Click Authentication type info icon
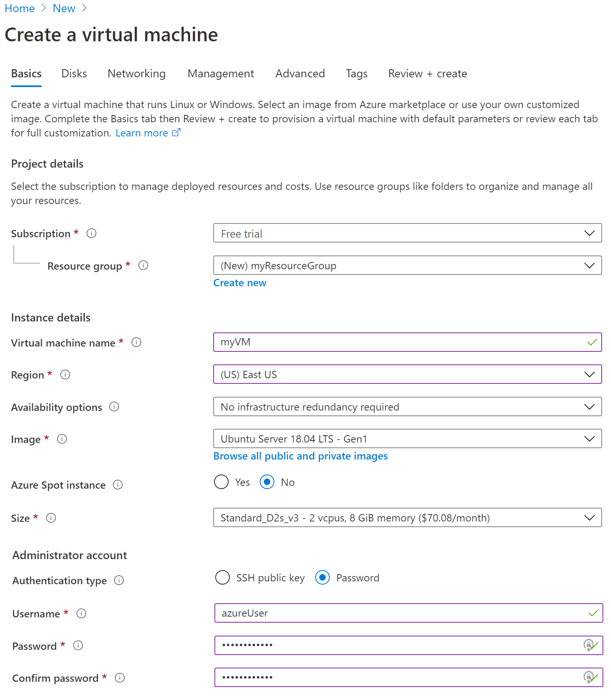The image size is (611, 700). click(119, 580)
